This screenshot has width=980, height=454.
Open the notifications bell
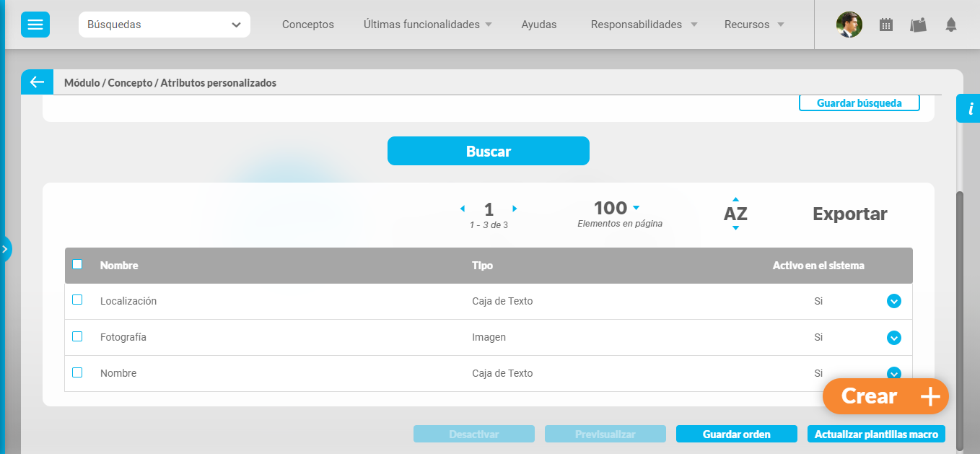950,25
